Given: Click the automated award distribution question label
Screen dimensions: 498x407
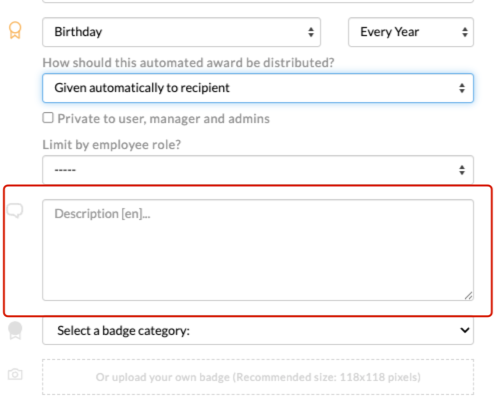Looking at the screenshot, I should tap(188, 63).
